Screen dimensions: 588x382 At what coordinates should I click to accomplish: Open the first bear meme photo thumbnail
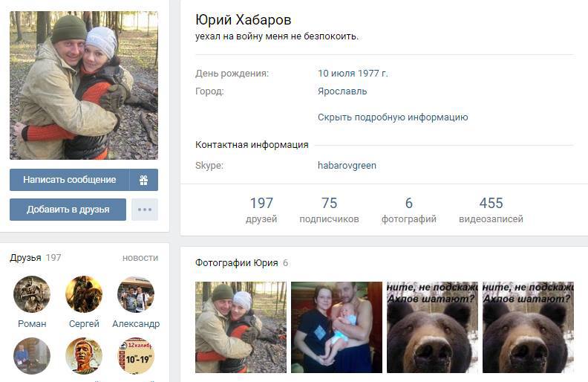432,327
